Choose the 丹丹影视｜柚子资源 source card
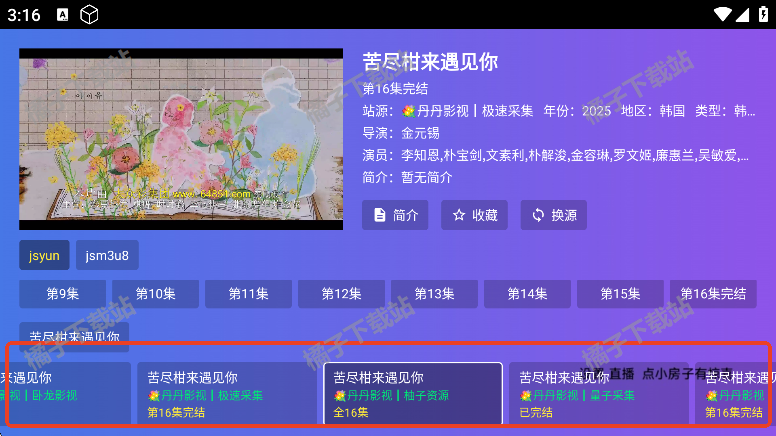776x436 pixels. pyautogui.click(x=413, y=393)
